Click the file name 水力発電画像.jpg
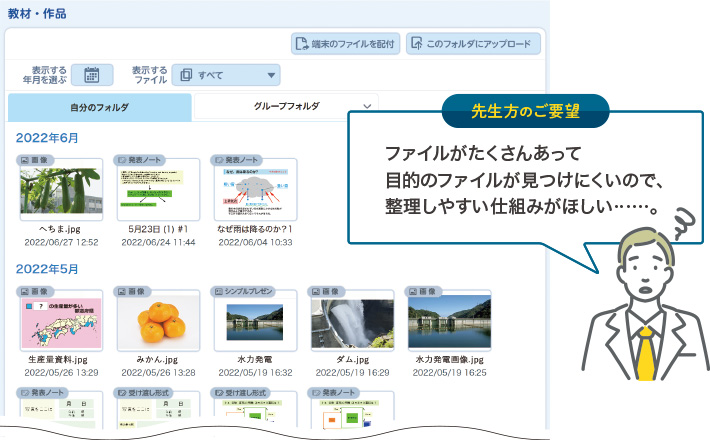Screen dimensions: 710x440 [x=450, y=359]
